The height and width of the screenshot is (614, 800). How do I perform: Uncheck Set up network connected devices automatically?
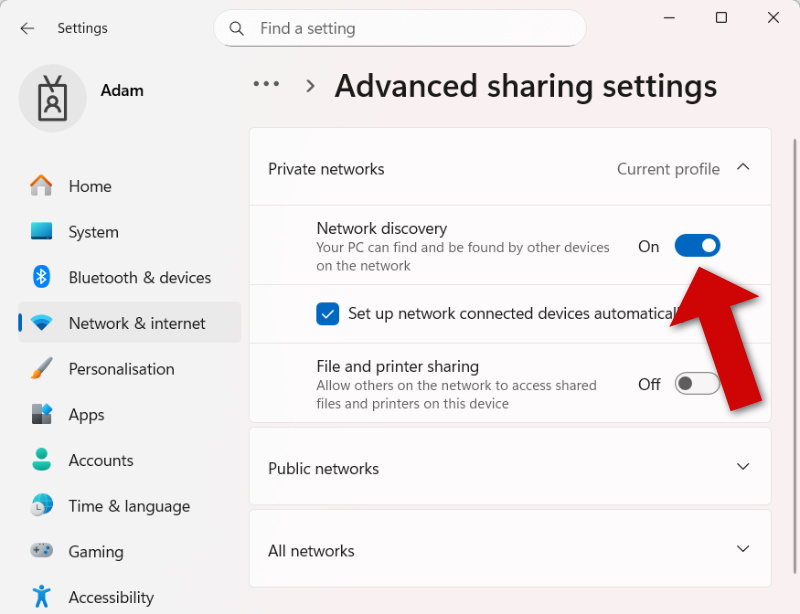point(327,313)
